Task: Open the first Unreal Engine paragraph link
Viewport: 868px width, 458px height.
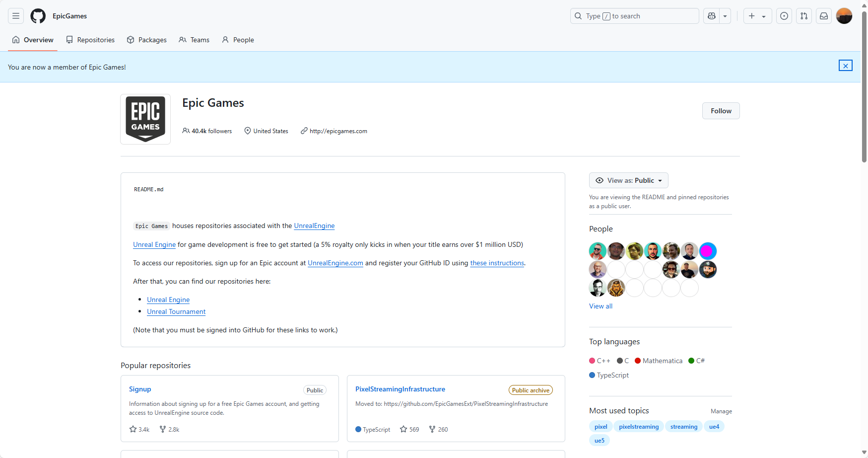Action: pyautogui.click(x=154, y=244)
